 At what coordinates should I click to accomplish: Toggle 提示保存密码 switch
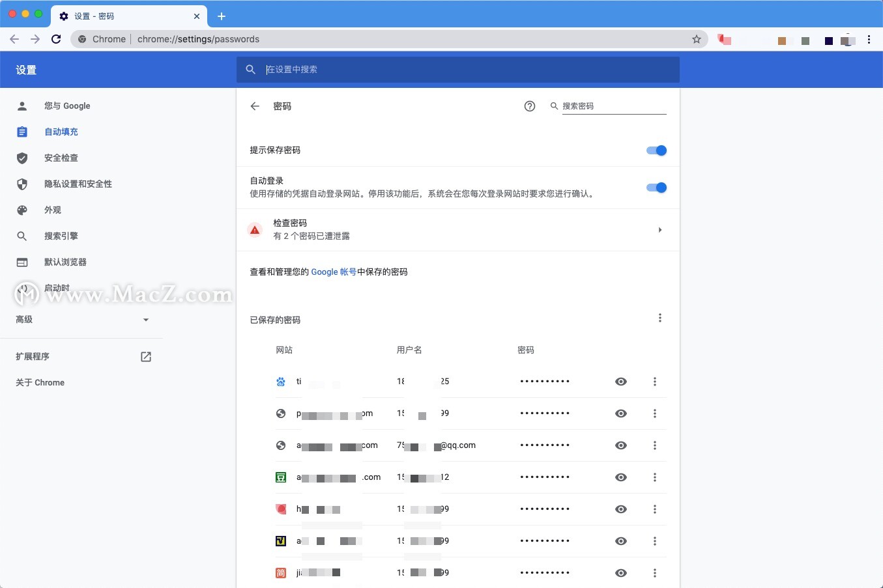(x=656, y=150)
